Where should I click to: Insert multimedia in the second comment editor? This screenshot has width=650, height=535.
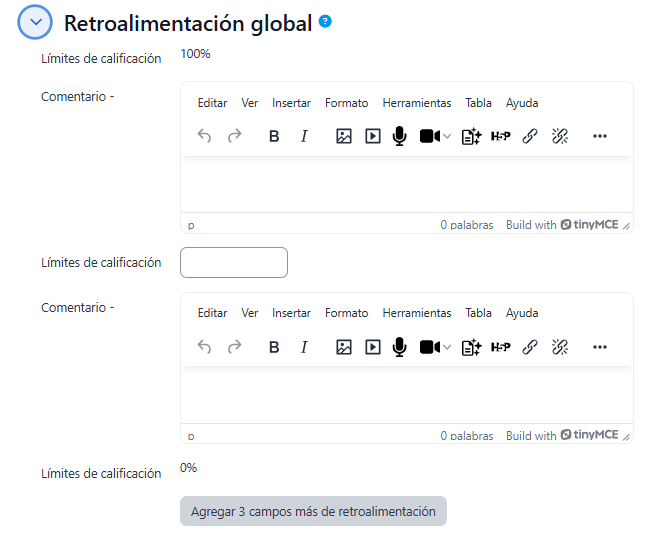372,347
